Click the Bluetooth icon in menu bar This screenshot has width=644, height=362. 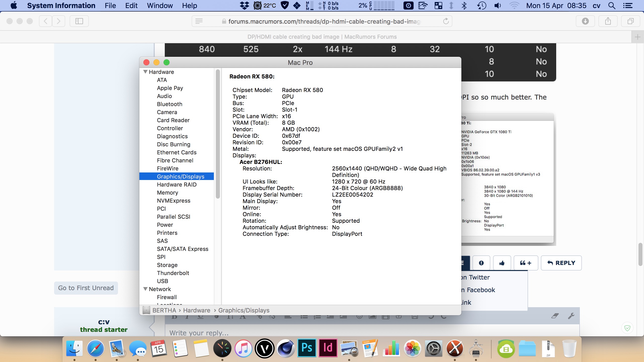click(464, 6)
